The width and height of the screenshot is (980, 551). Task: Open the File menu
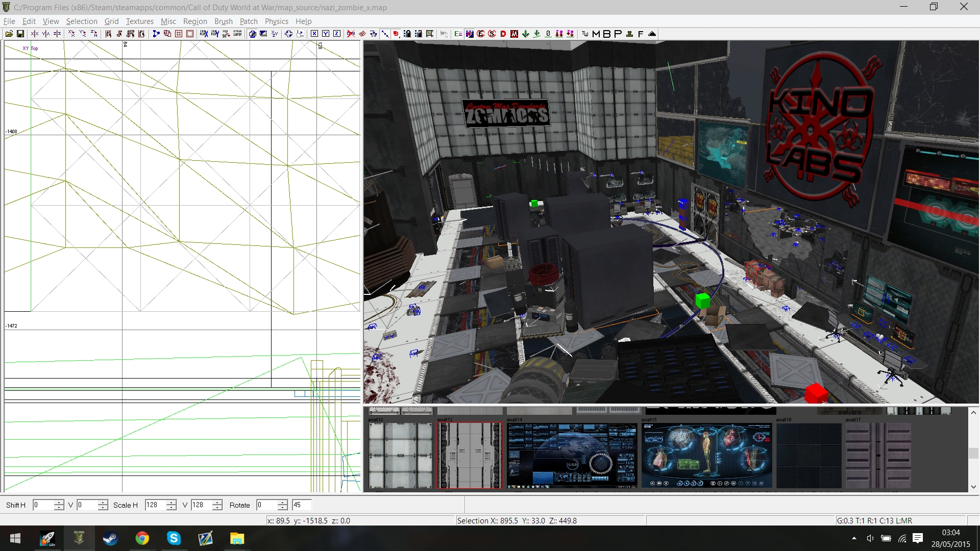click(x=9, y=21)
